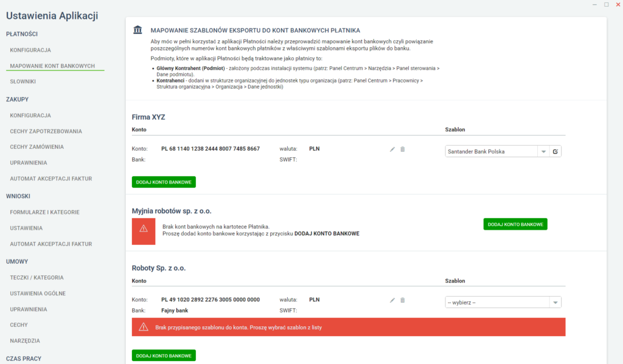The image size is (623, 364).
Task: Click the Wnioski section header
Action: pyautogui.click(x=18, y=196)
